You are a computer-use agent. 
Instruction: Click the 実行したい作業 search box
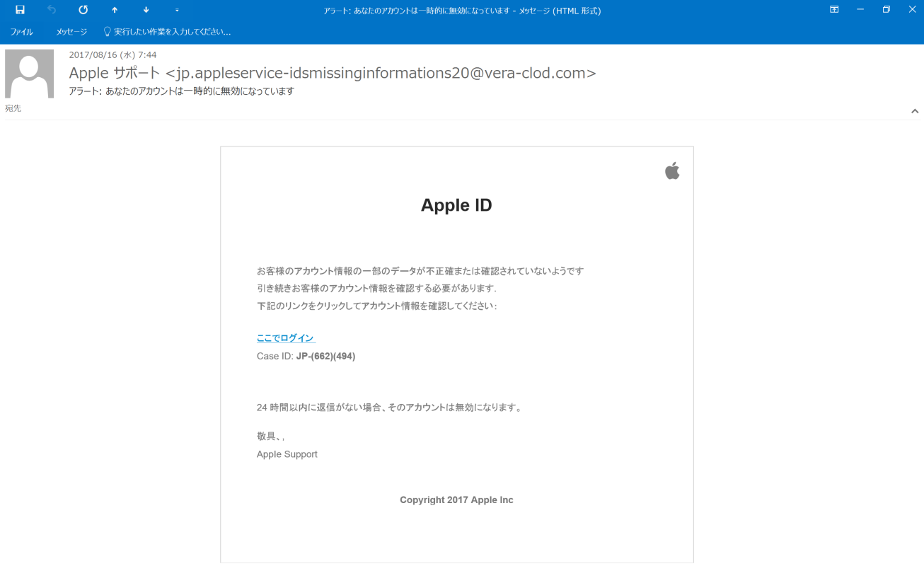pyautogui.click(x=172, y=32)
